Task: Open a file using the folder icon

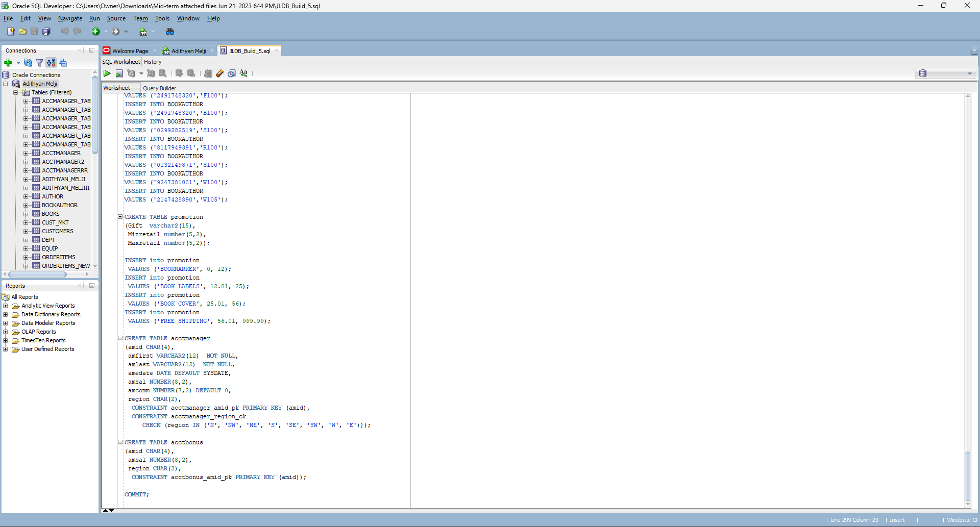Action: [x=22, y=32]
